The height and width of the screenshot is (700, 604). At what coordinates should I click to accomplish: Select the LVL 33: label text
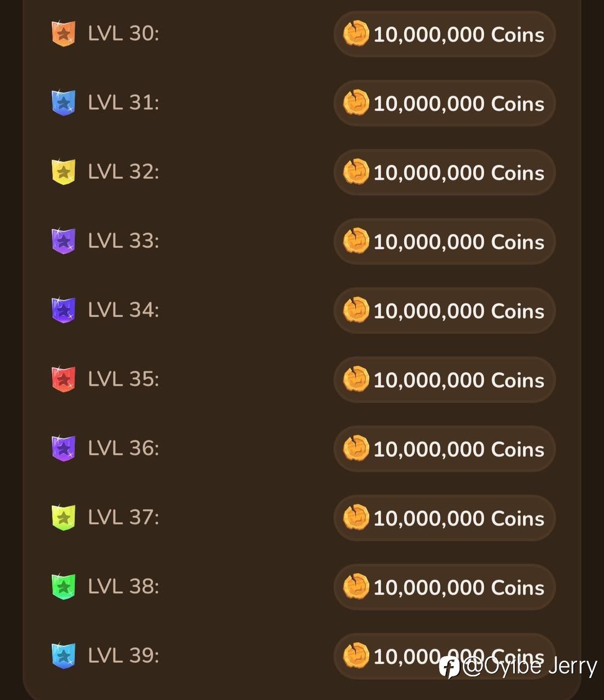point(124,241)
